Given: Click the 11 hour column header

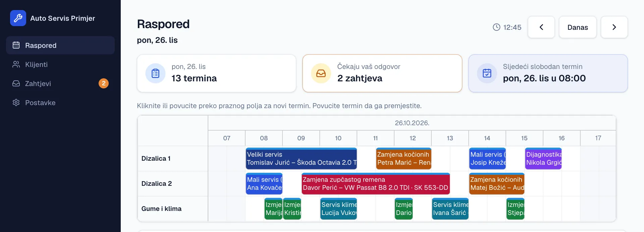Looking at the screenshot, I should [376, 138].
